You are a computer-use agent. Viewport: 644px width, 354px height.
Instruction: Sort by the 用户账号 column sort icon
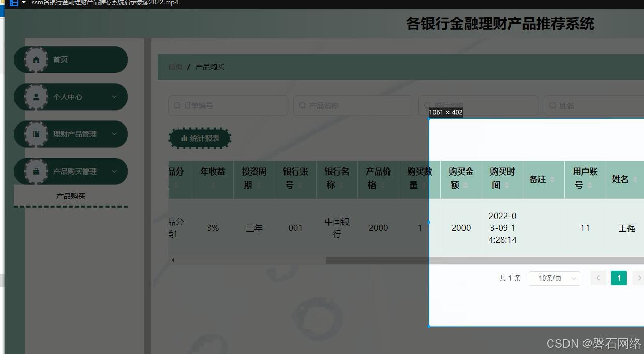589,185
